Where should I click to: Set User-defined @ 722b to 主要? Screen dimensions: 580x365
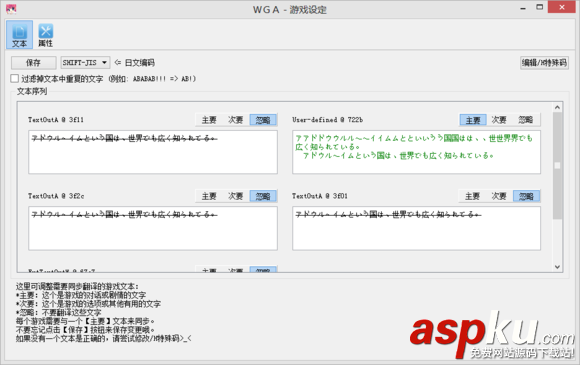[x=473, y=120]
